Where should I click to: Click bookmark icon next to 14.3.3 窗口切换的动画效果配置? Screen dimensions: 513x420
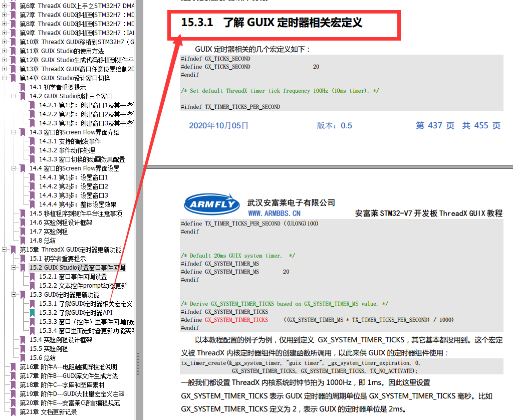click(x=32, y=159)
